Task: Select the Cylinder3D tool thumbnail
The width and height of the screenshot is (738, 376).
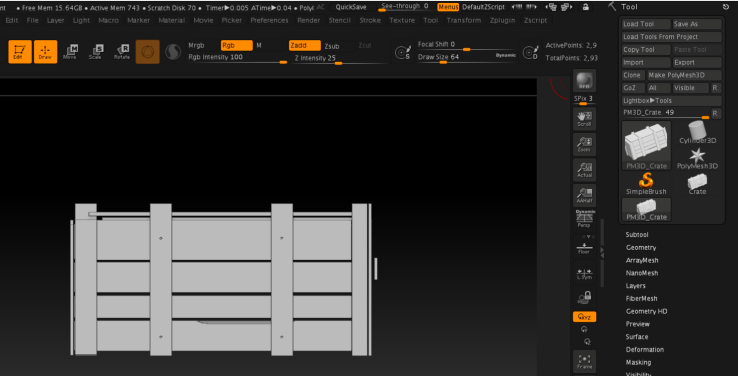Action: tap(698, 133)
